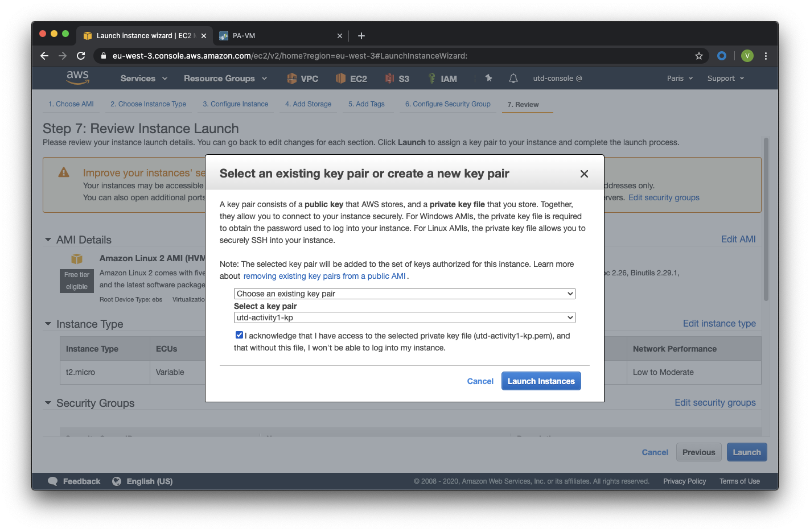Open the IAM shortcut icon
Screen dimensions: 810x532
pos(432,79)
